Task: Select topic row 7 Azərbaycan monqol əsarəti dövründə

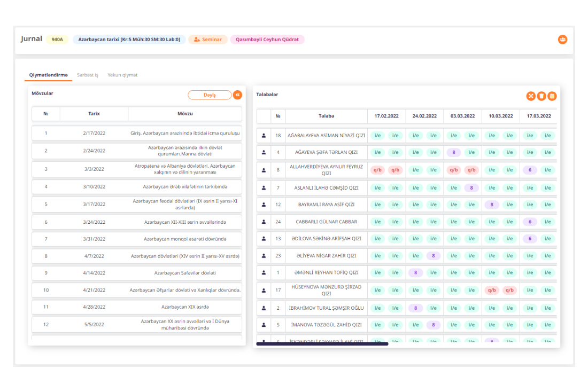Action: pyautogui.click(x=136, y=239)
